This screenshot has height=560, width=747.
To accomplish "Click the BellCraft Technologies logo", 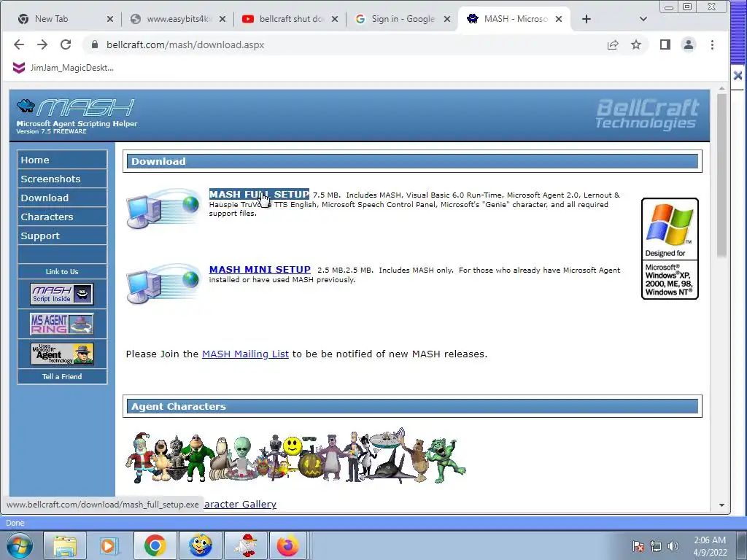I will (x=647, y=114).
